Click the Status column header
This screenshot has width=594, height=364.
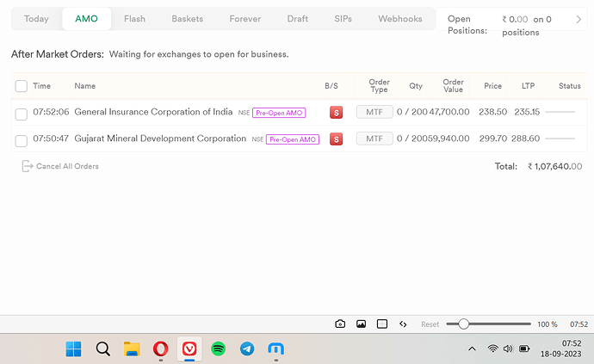point(569,86)
